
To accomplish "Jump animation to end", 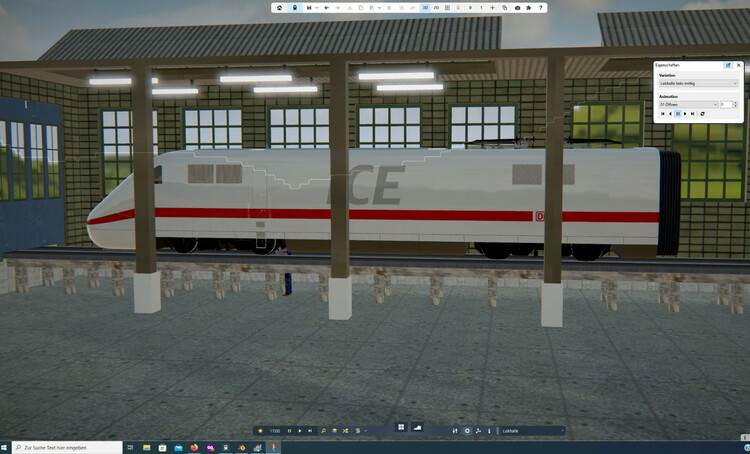I will [x=692, y=114].
